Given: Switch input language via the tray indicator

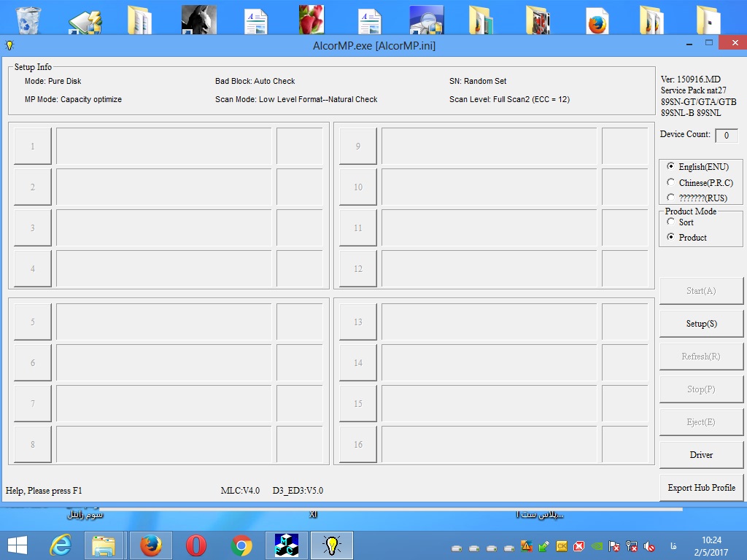Looking at the screenshot, I should coord(673,546).
